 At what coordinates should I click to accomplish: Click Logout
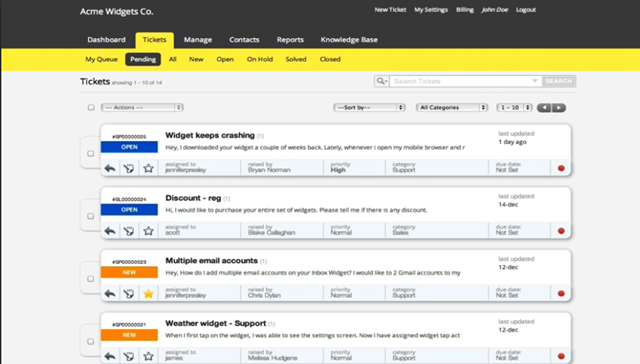click(x=526, y=10)
